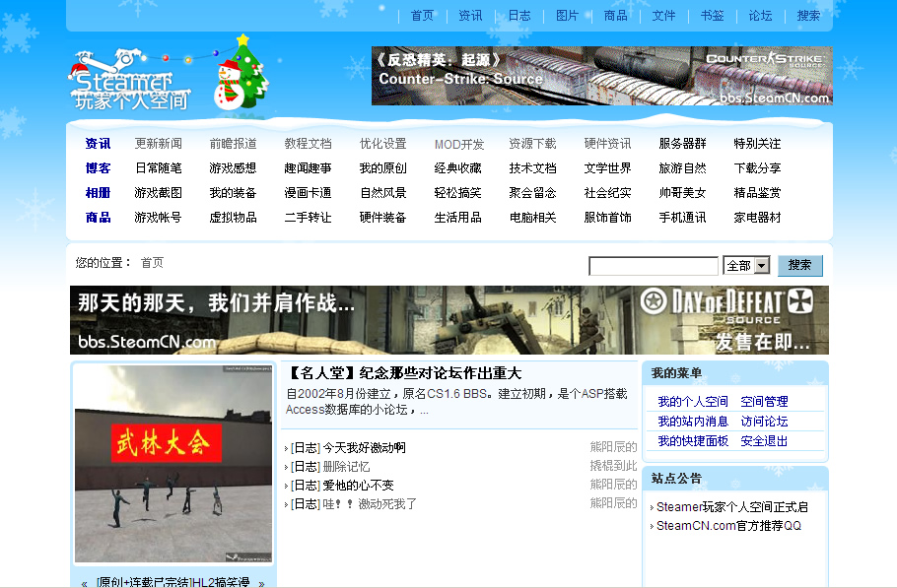The image size is (897, 588).
Task: Open the 日常随笔 blog category
Action: click(x=158, y=168)
